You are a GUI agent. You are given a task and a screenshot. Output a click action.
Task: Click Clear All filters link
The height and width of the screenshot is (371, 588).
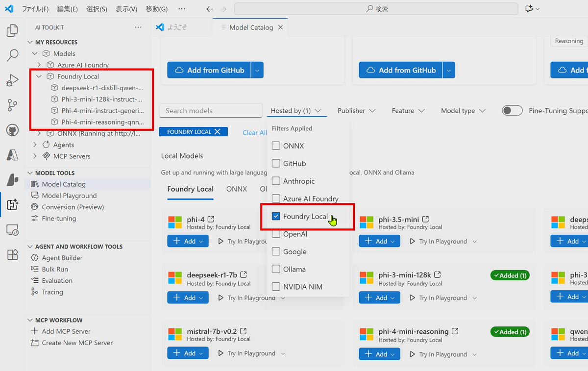pyautogui.click(x=255, y=132)
